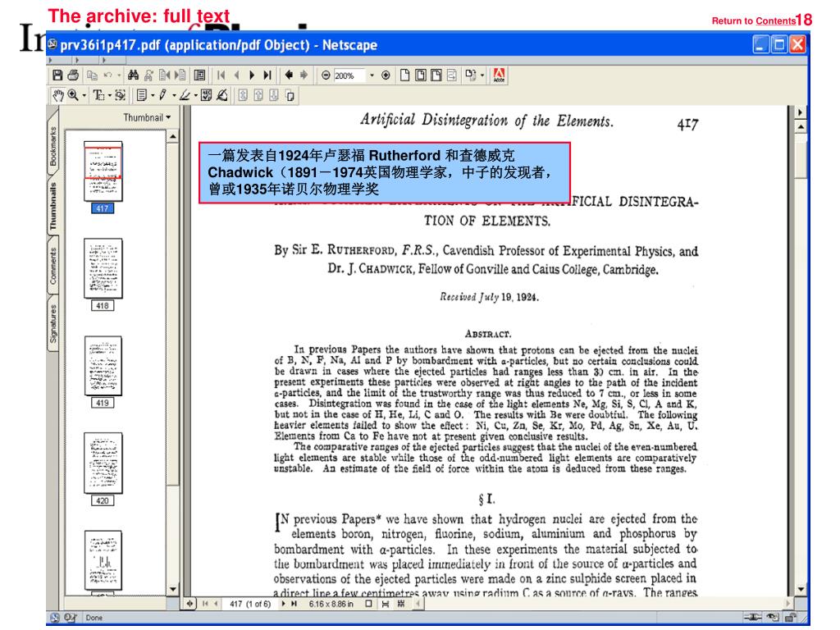
Task: Switch to the Thumbnails side tab
Action: [x=53, y=206]
